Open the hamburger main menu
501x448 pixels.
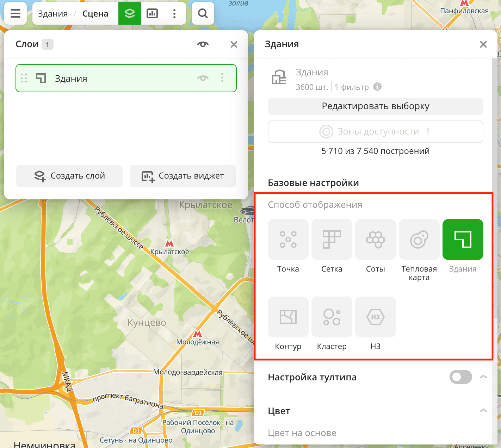pos(16,14)
